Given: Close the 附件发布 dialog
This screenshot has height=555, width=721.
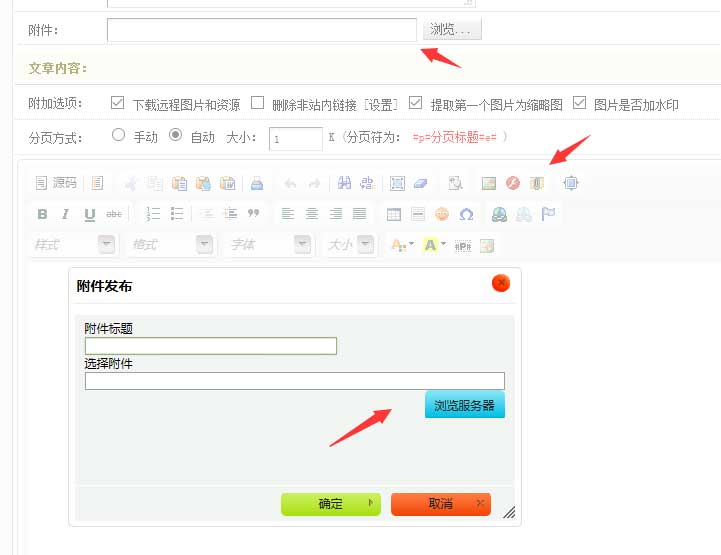Looking at the screenshot, I should pos(501,283).
